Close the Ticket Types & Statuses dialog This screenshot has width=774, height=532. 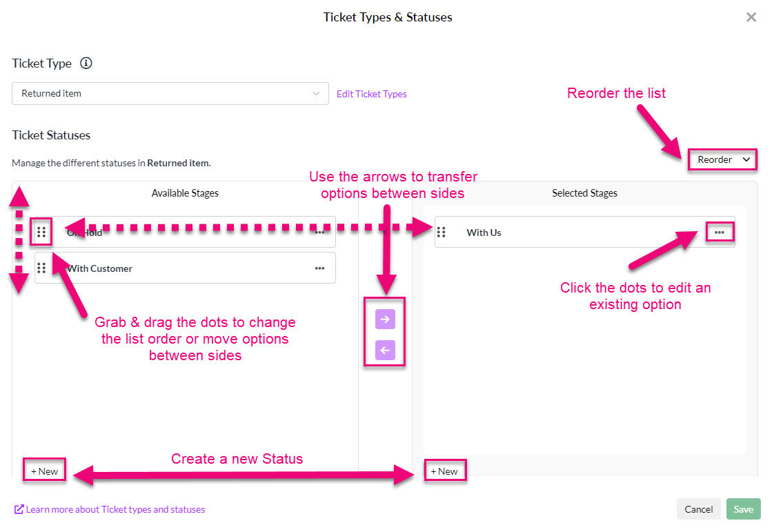[751, 17]
